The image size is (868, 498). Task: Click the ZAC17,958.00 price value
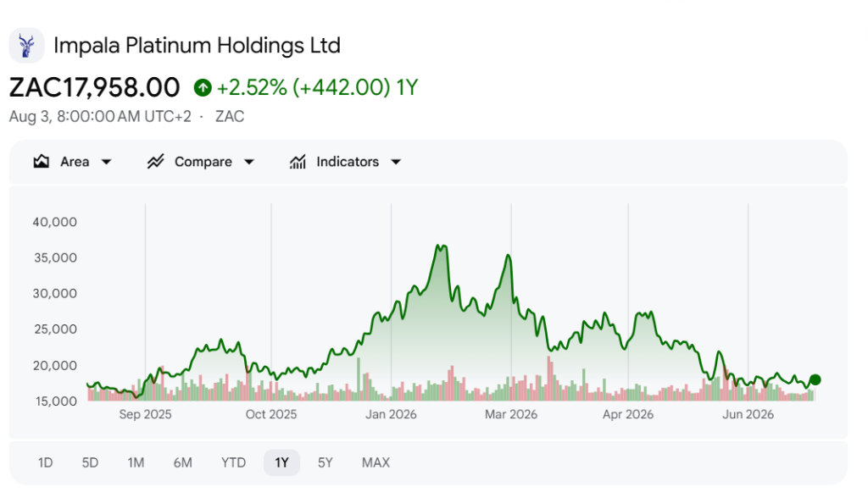[95, 87]
